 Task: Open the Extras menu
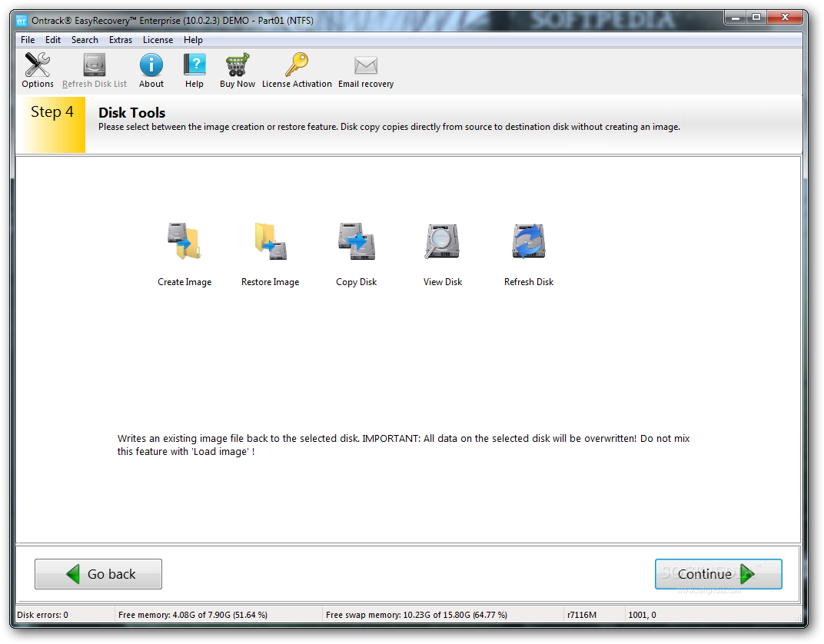(121, 40)
